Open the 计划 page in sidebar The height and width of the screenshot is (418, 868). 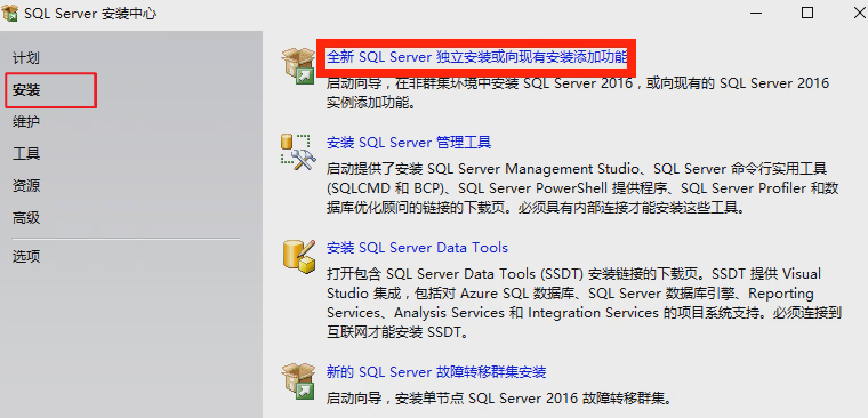pos(26,58)
